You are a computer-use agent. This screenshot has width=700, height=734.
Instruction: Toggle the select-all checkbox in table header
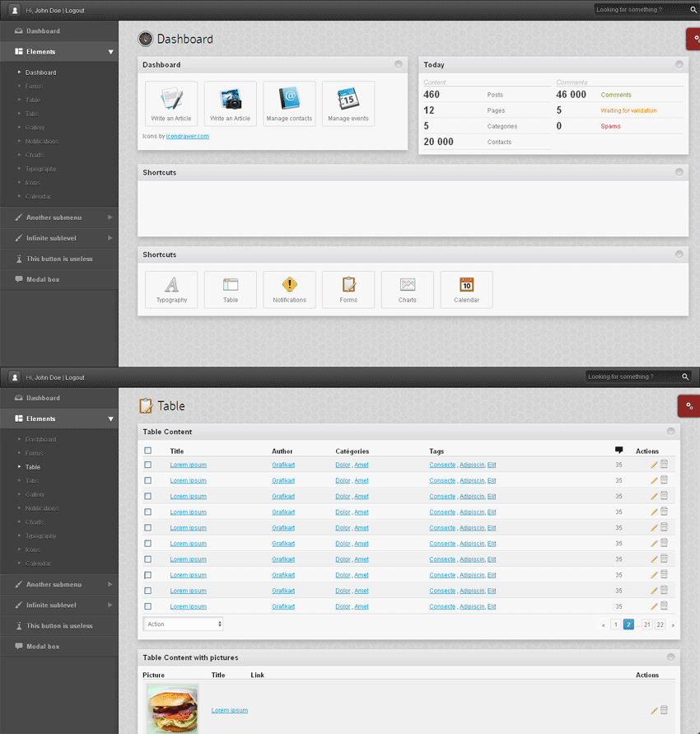point(148,451)
